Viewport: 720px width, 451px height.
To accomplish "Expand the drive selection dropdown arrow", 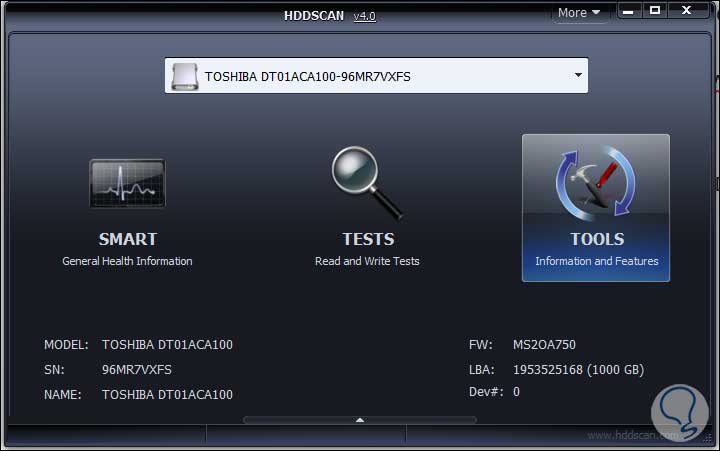I will pos(578,75).
